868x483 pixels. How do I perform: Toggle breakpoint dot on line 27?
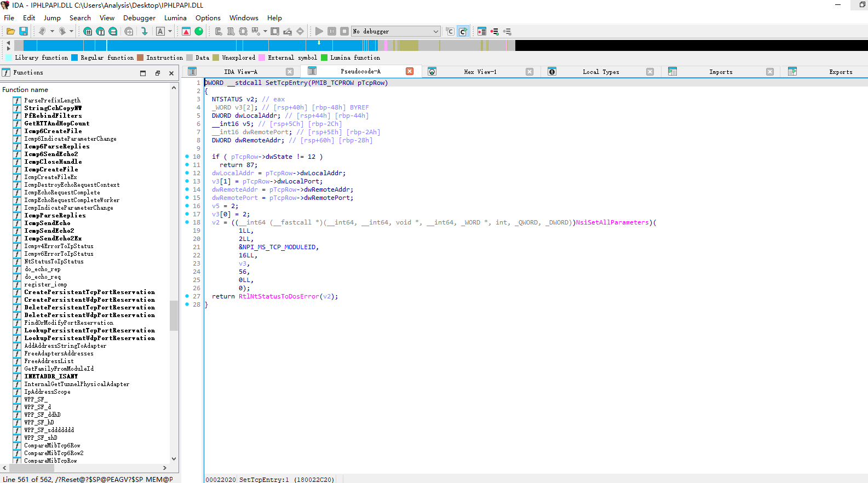click(187, 296)
